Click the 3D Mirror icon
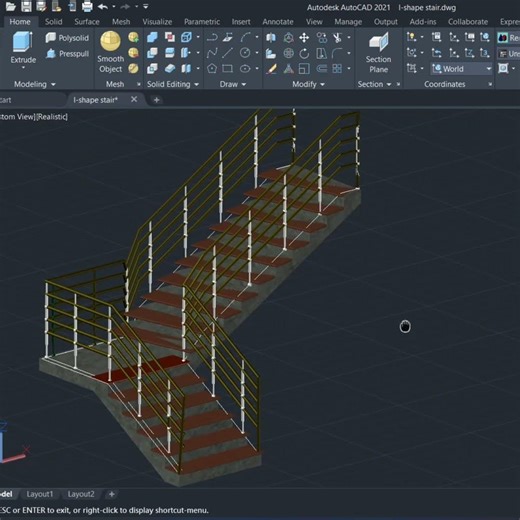 coord(271,37)
